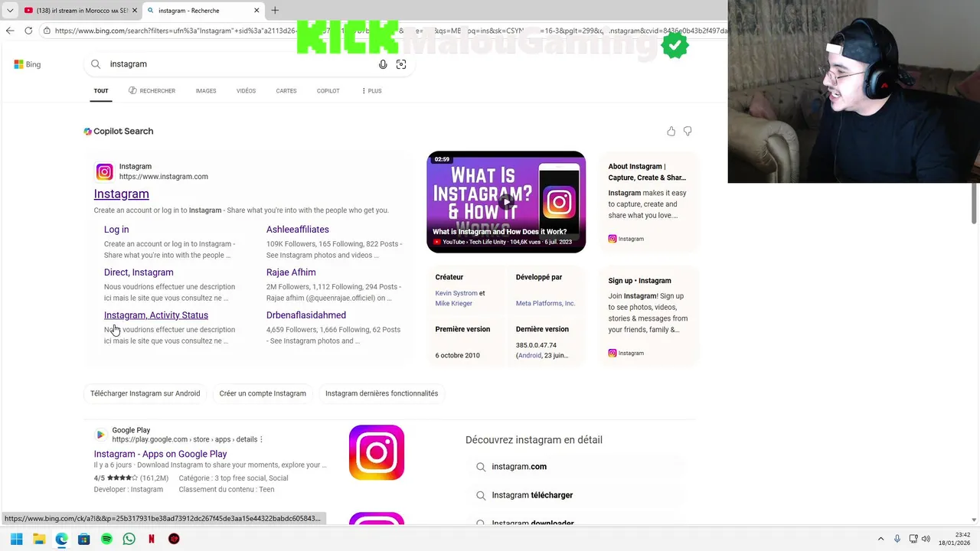This screenshot has height=551, width=980.
Task: Open the About Instagram card
Action: pos(648,202)
